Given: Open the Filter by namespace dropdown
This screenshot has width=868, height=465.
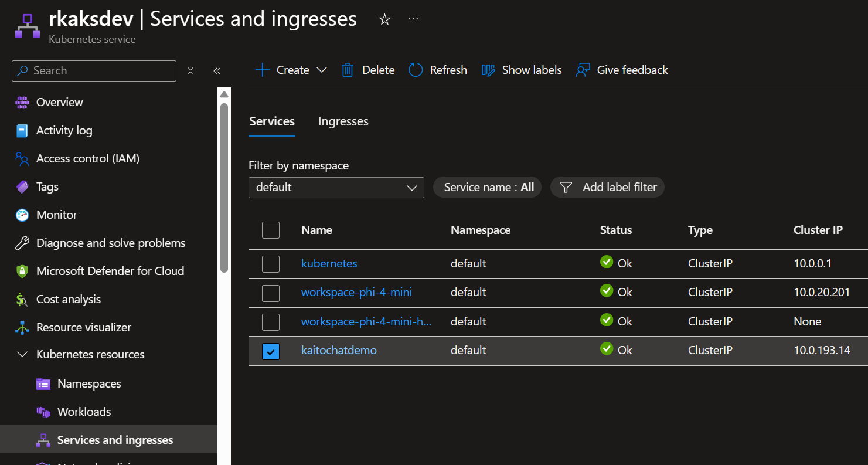Looking at the screenshot, I should point(336,188).
